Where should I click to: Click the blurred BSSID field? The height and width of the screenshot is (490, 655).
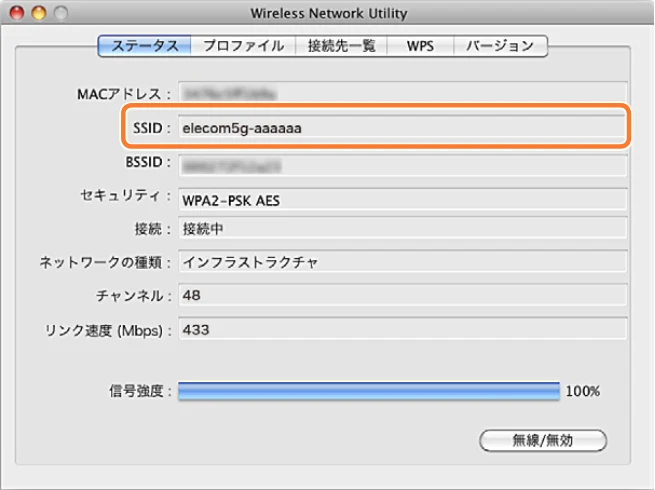[403, 166]
